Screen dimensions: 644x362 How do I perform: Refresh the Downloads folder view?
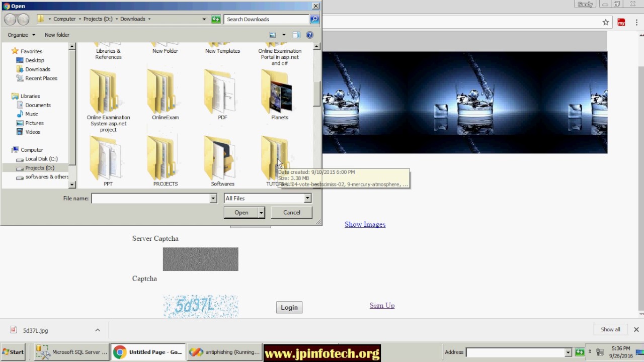click(216, 19)
